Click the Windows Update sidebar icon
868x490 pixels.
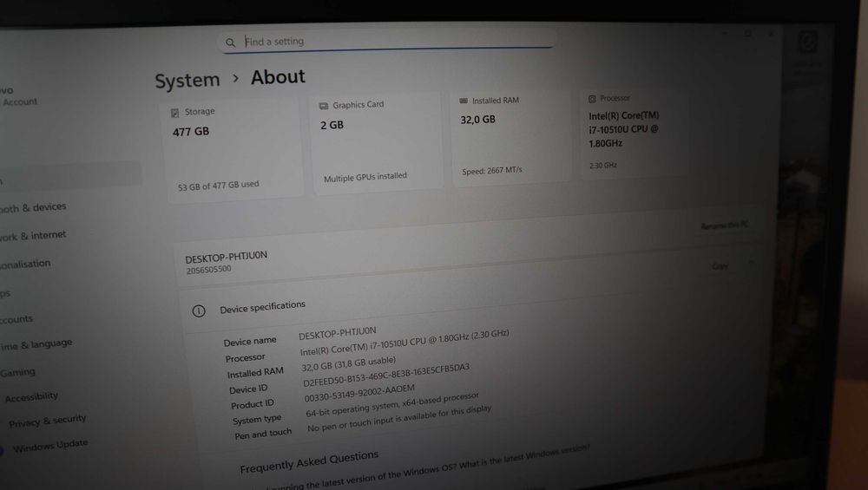coord(2,451)
